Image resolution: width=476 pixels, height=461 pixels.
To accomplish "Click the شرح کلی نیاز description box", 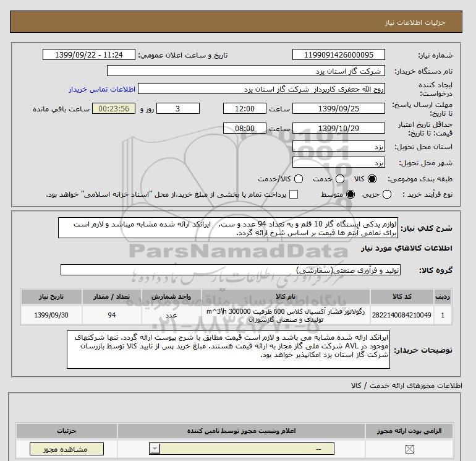I will [x=228, y=228].
